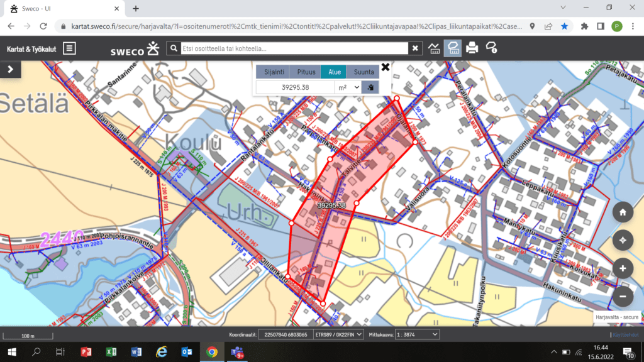
Task: Open the Windows Start menu
Action: 12,352
